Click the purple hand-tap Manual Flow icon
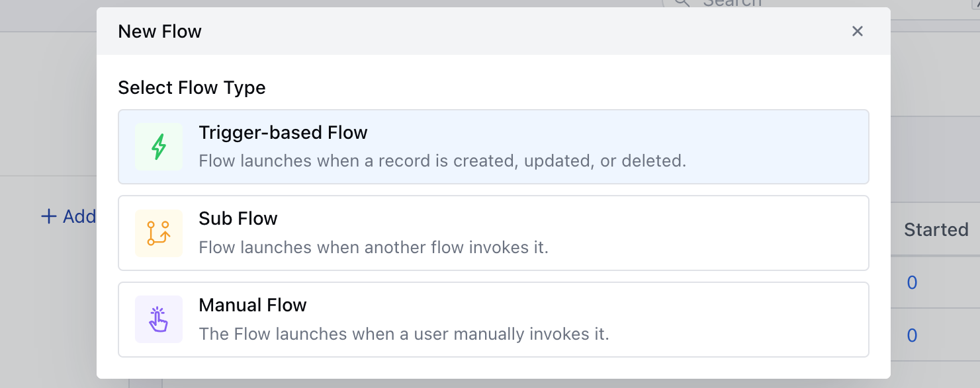980x388 pixels. coord(158,319)
